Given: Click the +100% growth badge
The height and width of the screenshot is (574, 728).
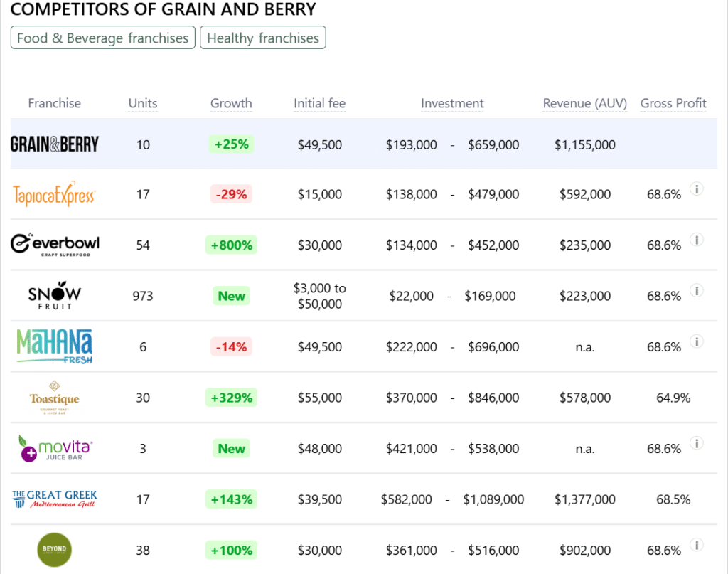Looking at the screenshot, I should click(231, 551).
